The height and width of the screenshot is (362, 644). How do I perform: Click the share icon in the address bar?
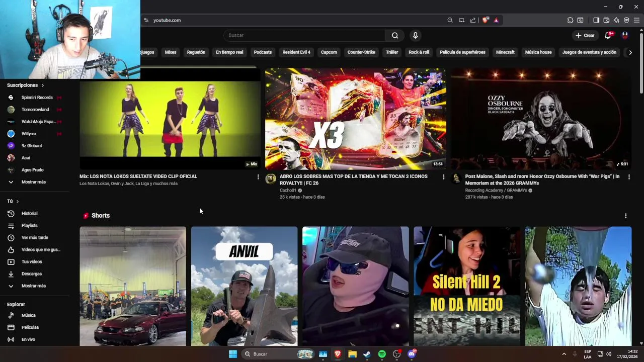[x=473, y=20]
